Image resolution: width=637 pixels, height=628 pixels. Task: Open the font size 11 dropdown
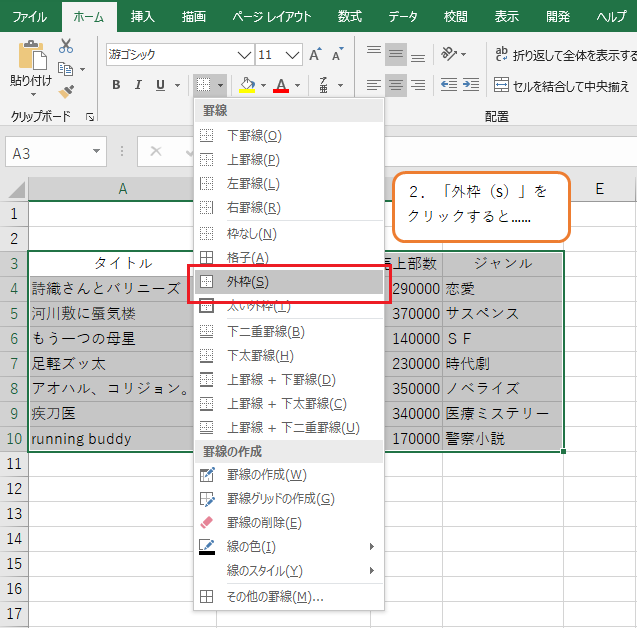coord(292,55)
